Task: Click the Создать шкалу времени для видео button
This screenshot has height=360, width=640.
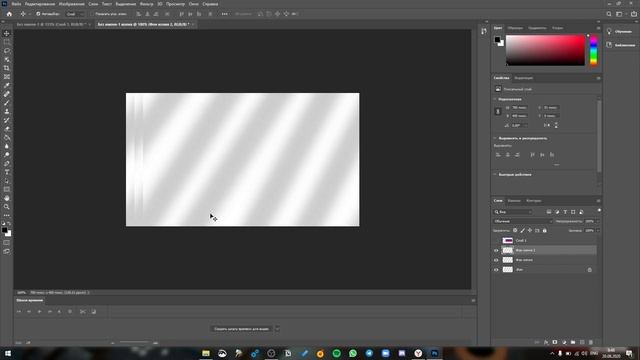Action: click(x=242, y=329)
